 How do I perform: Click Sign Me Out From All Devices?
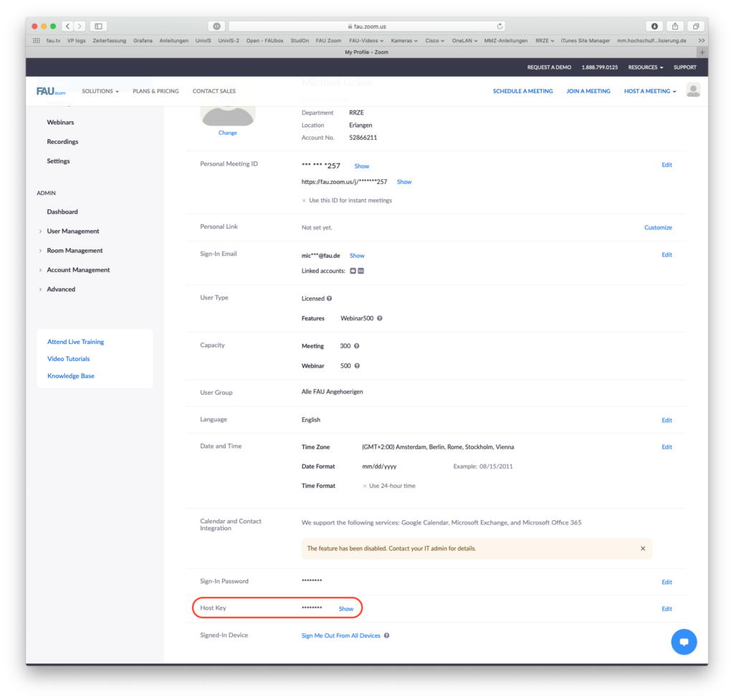pos(340,636)
